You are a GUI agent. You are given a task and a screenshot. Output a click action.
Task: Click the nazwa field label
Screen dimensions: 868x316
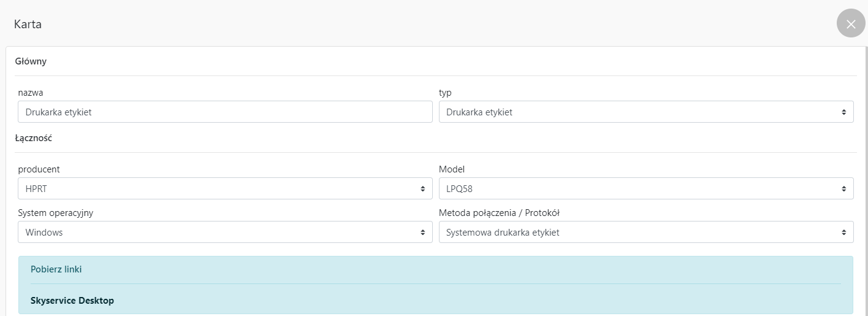[31, 93]
